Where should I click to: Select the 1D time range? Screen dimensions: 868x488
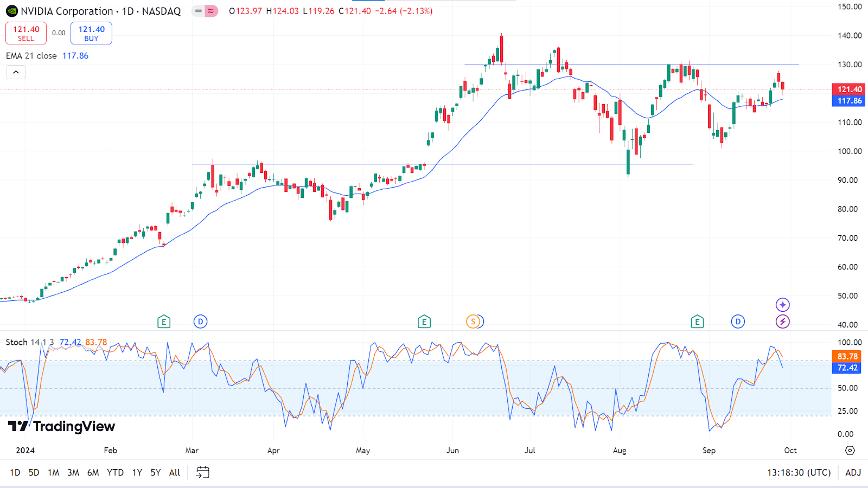pyautogui.click(x=15, y=473)
